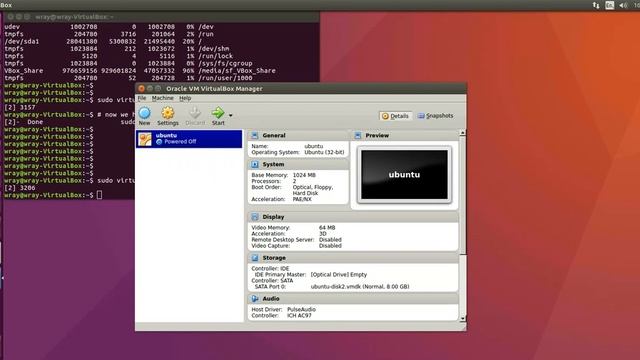640x360 pixels.
Task: Select the ubuntu Powered Off VM entry
Action: pyautogui.click(x=189, y=139)
